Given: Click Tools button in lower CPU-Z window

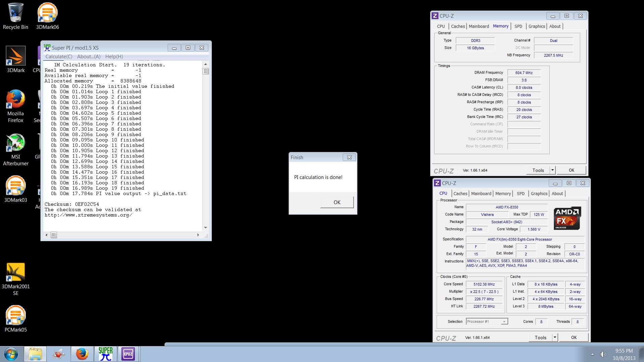Looking at the screenshot, I should click(540, 338).
